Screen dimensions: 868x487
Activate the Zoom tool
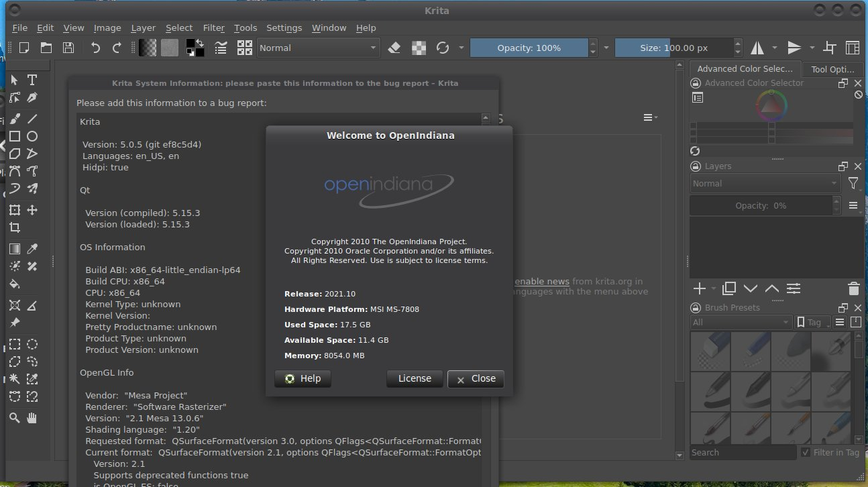(14, 418)
